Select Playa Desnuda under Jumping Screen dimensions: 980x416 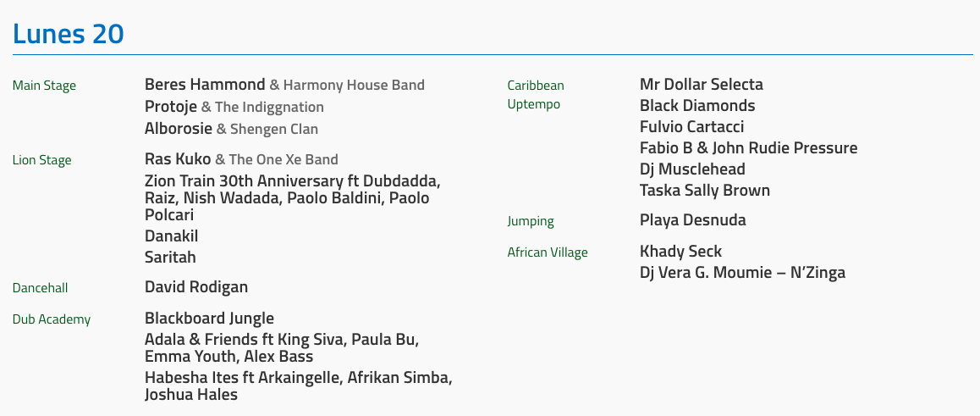(x=692, y=220)
